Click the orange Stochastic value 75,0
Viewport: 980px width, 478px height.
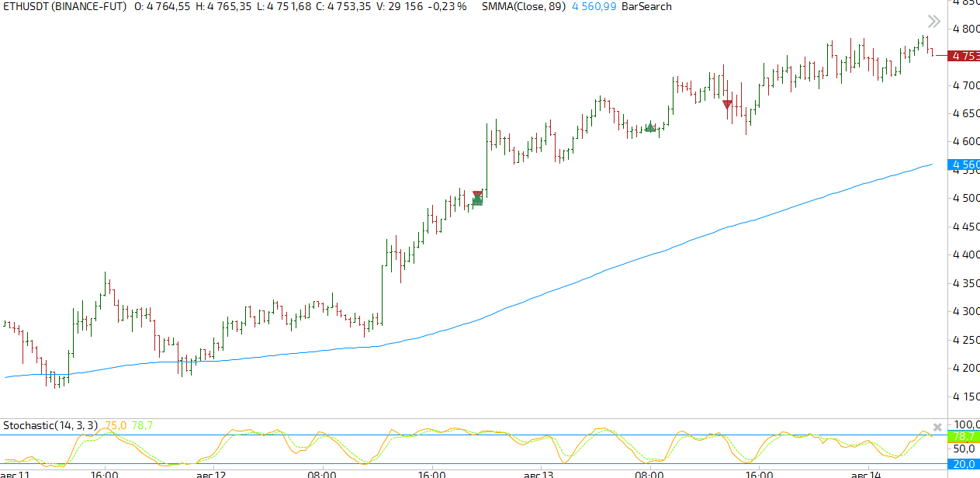[116, 425]
